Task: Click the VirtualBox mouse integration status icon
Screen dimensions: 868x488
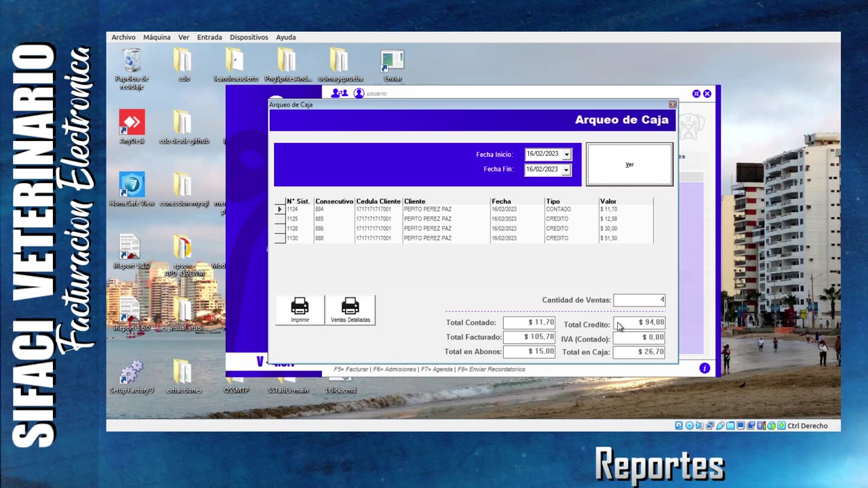Action: [771, 426]
